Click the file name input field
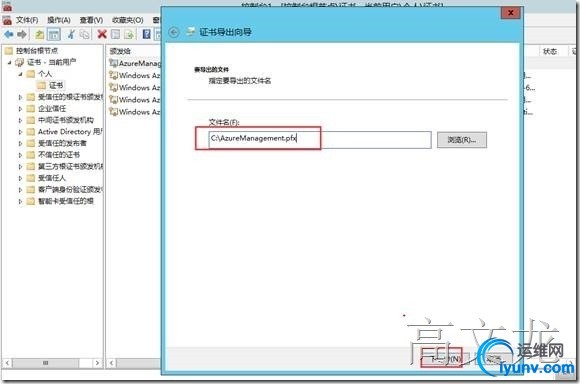Image resolution: width=580 pixels, height=384 pixels. click(320, 139)
